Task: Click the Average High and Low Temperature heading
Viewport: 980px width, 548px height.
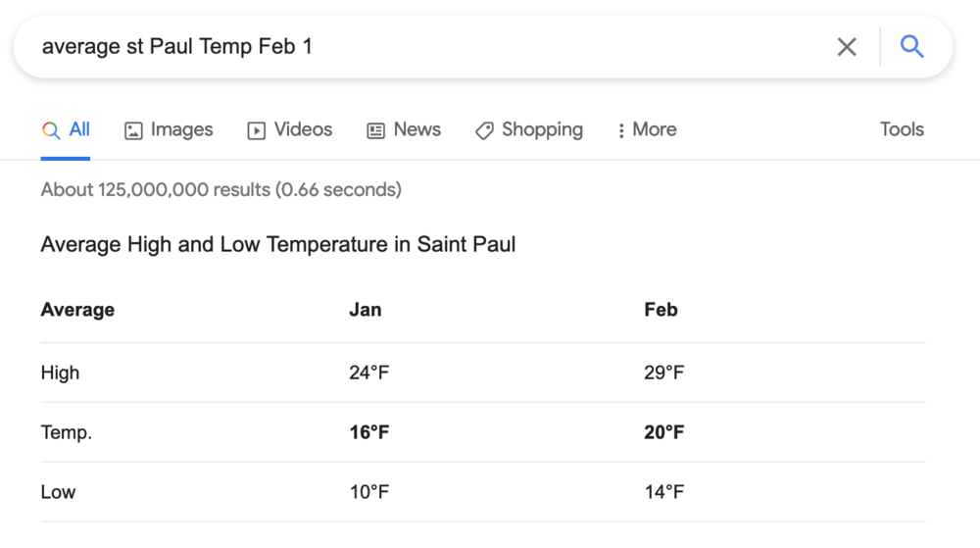Action: tap(278, 244)
